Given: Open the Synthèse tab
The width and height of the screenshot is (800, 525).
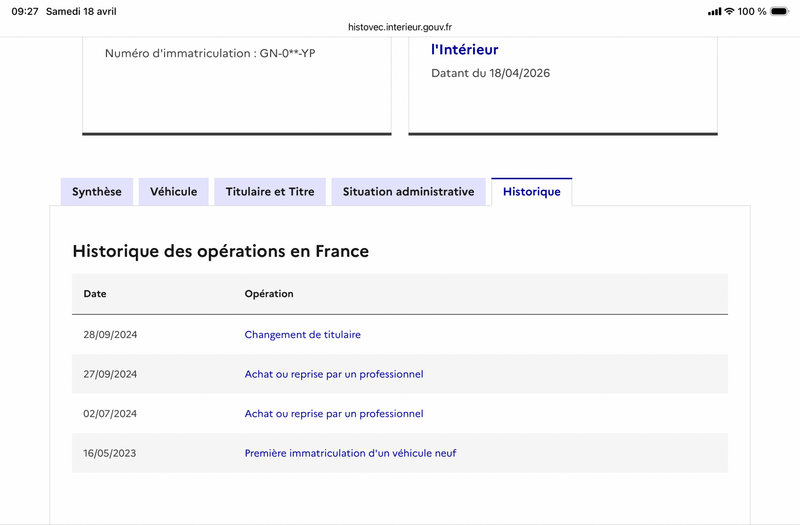Looking at the screenshot, I should tap(96, 192).
